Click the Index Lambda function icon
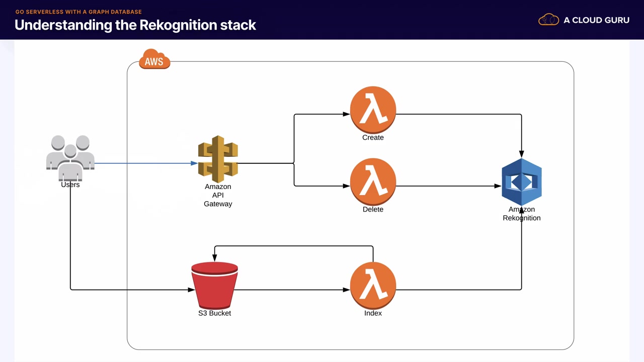Viewport: 644px width, 362px height. 373,286
